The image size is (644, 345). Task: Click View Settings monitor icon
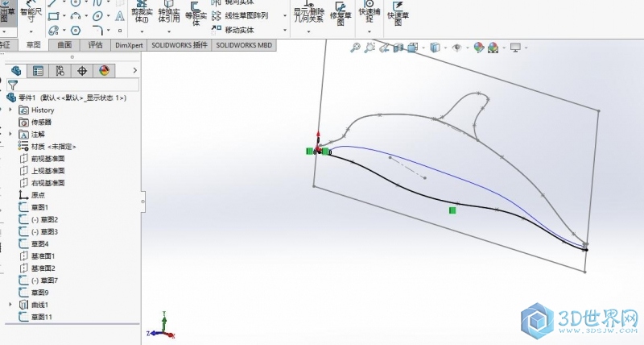coord(515,48)
